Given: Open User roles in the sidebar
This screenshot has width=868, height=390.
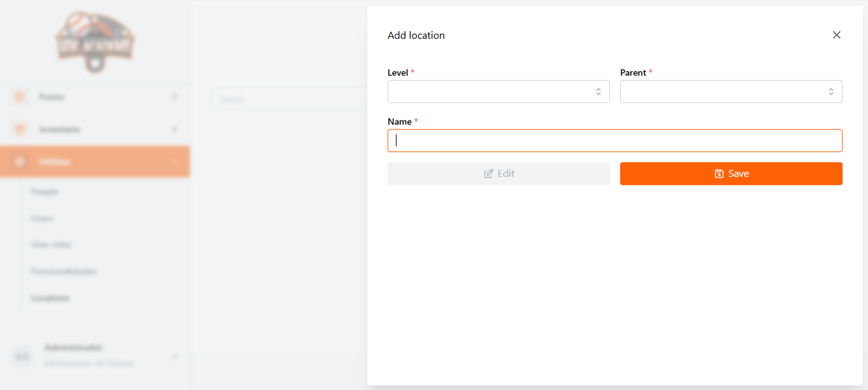Looking at the screenshot, I should (x=51, y=245).
